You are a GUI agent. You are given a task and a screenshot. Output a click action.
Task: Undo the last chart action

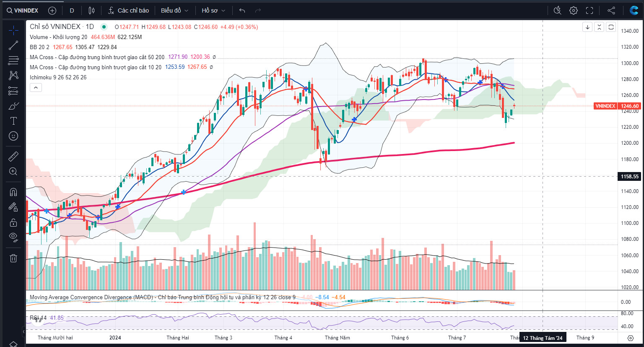click(x=242, y=10)
